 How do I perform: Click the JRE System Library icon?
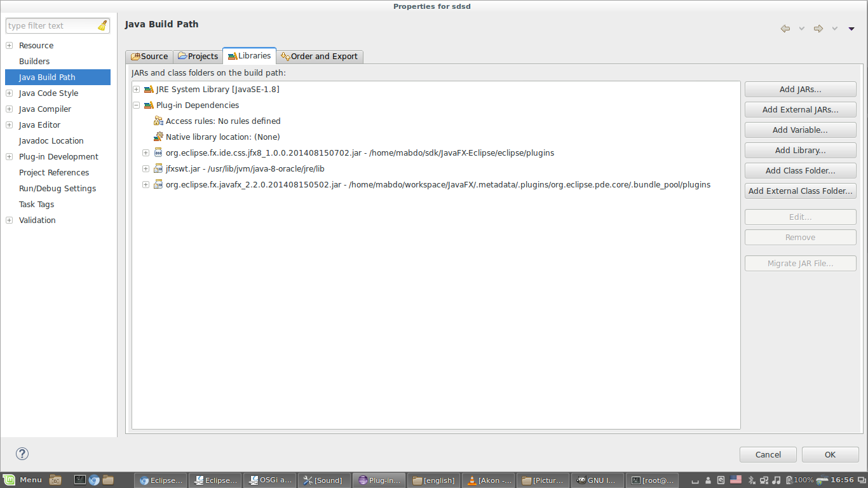149,90
